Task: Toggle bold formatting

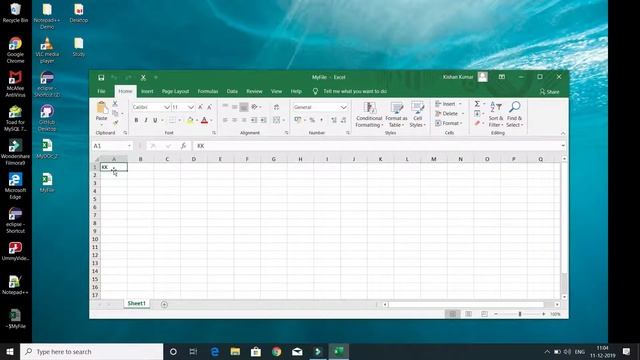Action: [x=136, y=120]
